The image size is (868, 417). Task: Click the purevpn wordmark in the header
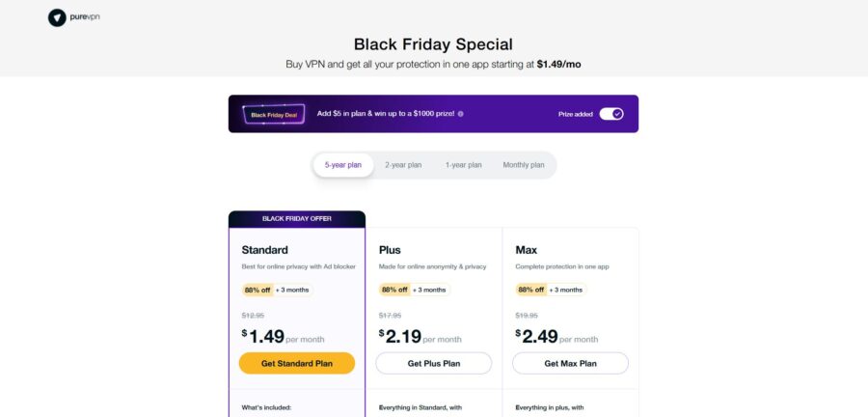(x=85, y=17)
